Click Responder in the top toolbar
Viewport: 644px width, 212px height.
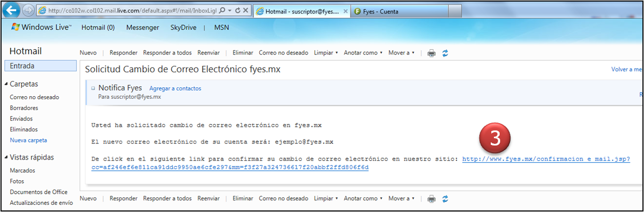pyautogui.click(x=123, y=52)
